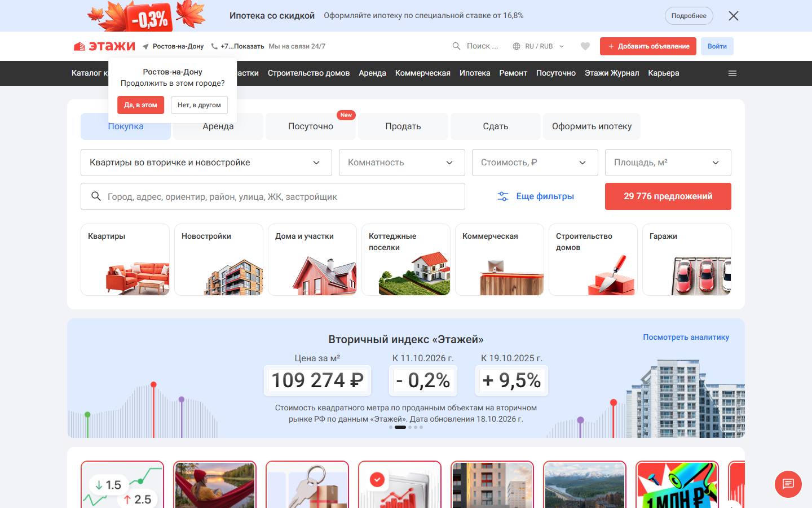Image resolution: width=812 pixels, height=508 pixels.
Task: Expand the Комнатность dropdown
Action: pyautogui.click(x=402, y=163)
